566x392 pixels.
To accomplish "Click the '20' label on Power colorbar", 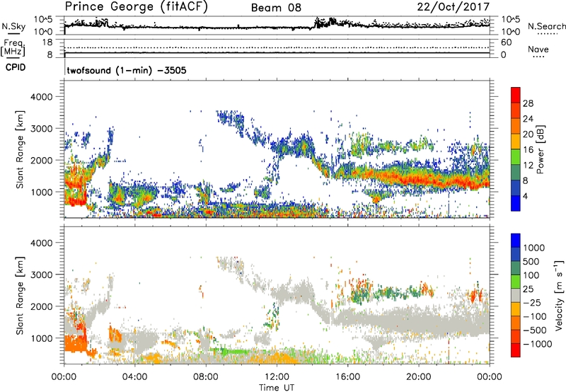I will point(528,134).
